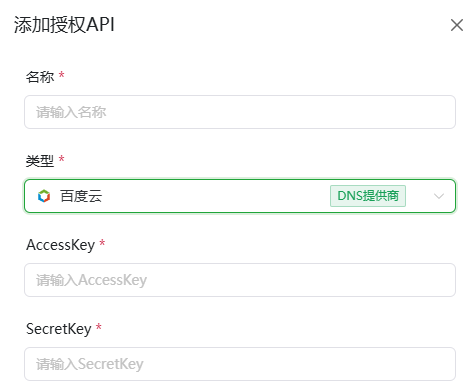The height and width of the screenshot is (390, 474).
Task: Select the 百度云 text in type selector
Action: [81, 196]
